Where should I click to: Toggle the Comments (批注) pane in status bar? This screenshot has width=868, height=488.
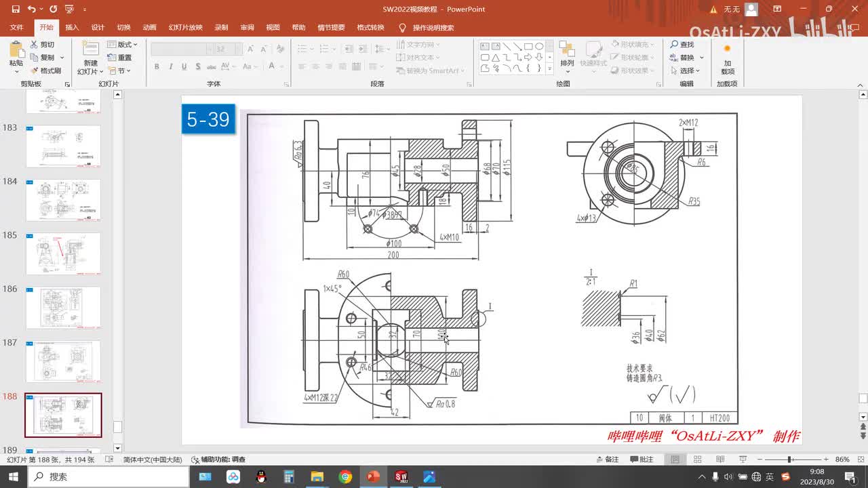coord(642,460)
